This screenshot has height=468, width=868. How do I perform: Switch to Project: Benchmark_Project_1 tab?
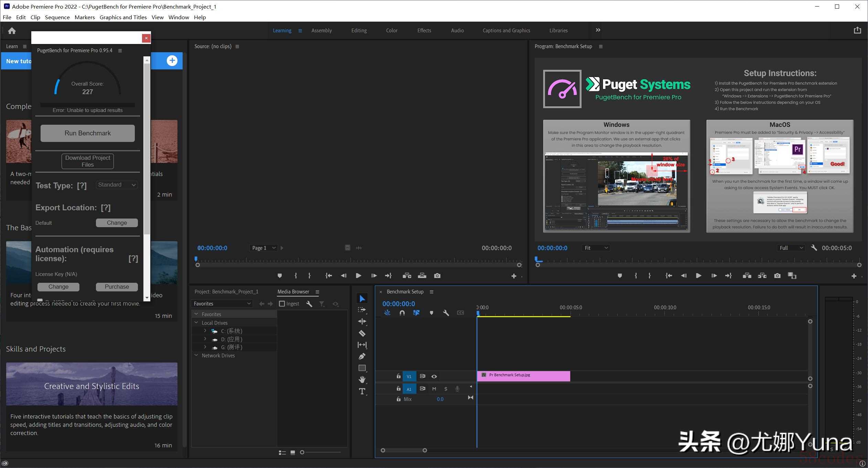tap(226, 292)
